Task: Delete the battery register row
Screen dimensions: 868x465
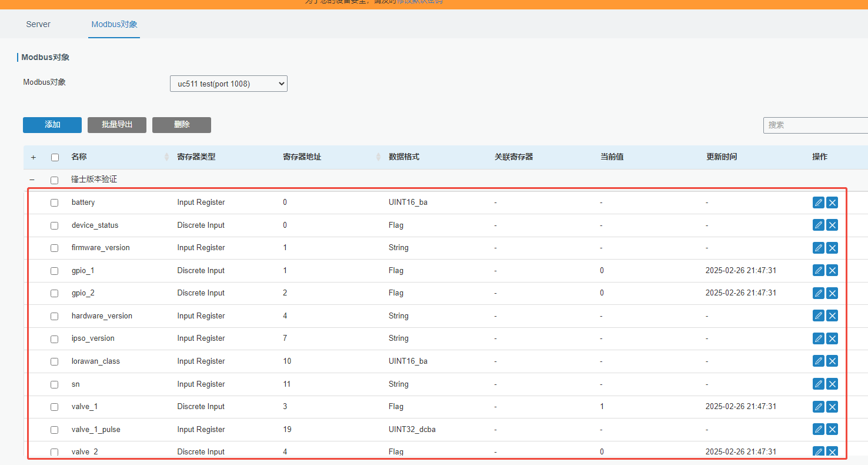Action: pos(832,202)
